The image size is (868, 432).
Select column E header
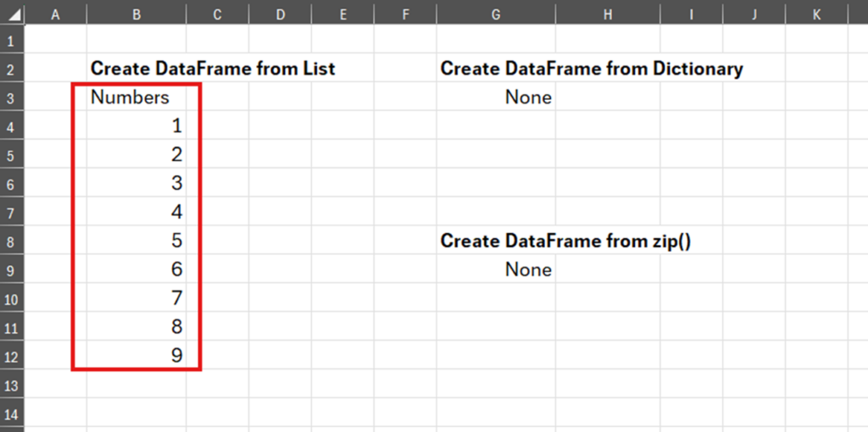[x=342, y=15]
